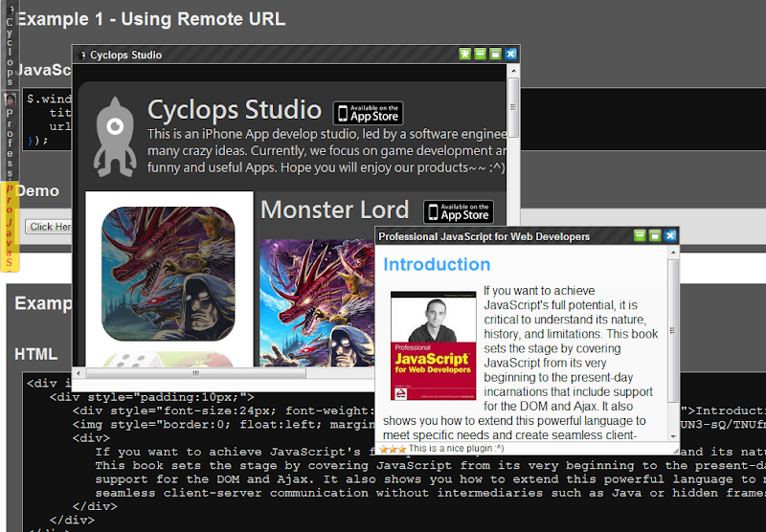
Task: Open App Store badge beside Cyclops Studio heading
Action: (369, 113)
